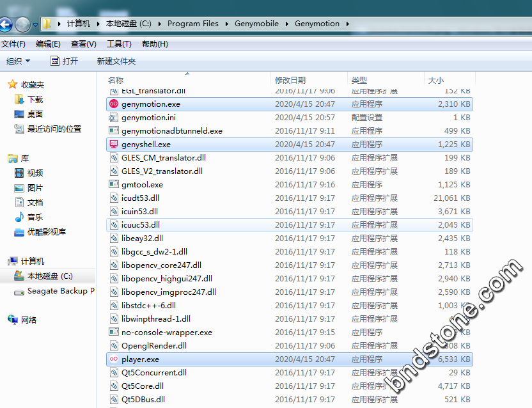Sort by 修改日期 column header
The height and width of the screenshot is (408, 532).
[x=290, y=80]
